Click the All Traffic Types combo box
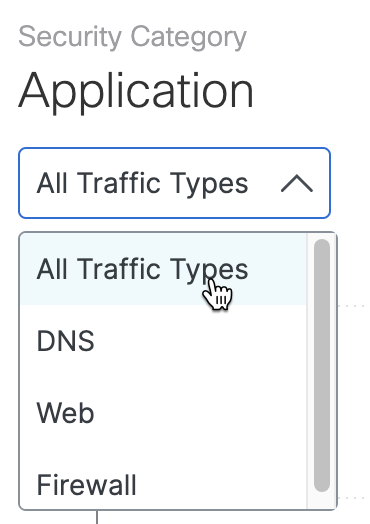 (x=174, y=183)
